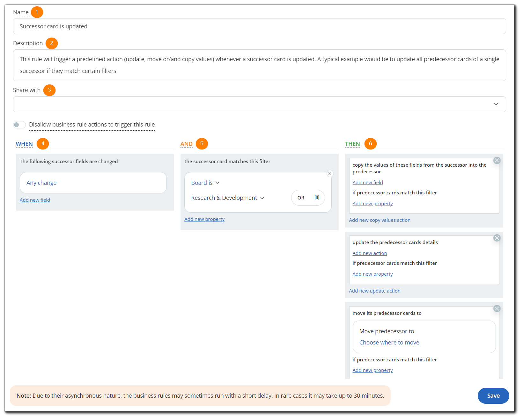Remove the Board filter using small X
Image resolution: width=523 pixels, height=420 pixels.
[x=330, y=174]
